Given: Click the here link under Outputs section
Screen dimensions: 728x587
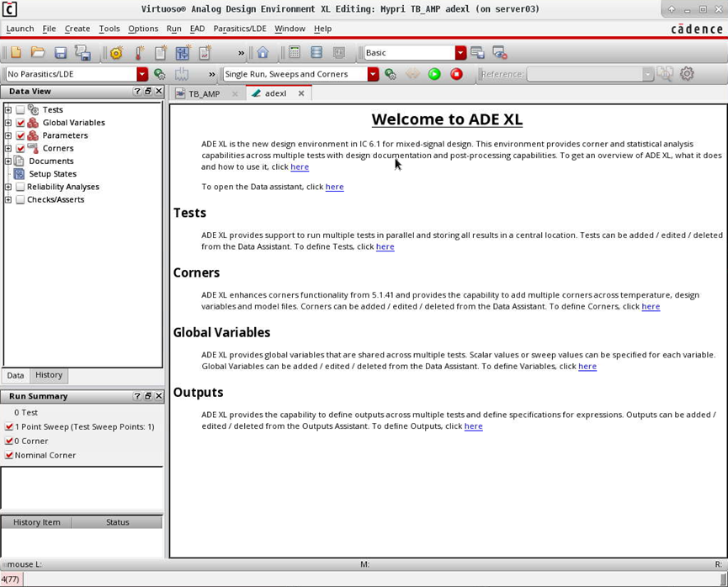Looking at the screenshot, I should point(473,426).
